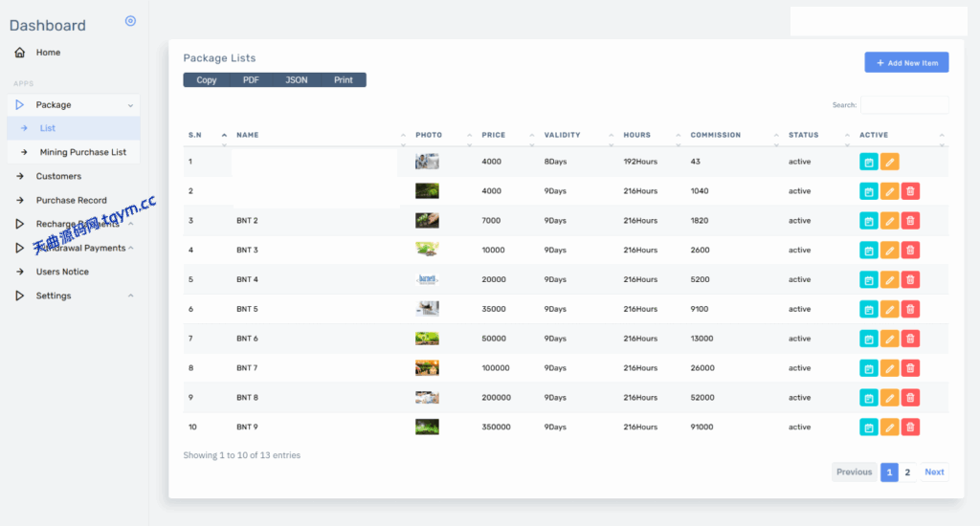Sort table by Price column
980x526 pixels.
coord(507,135)
